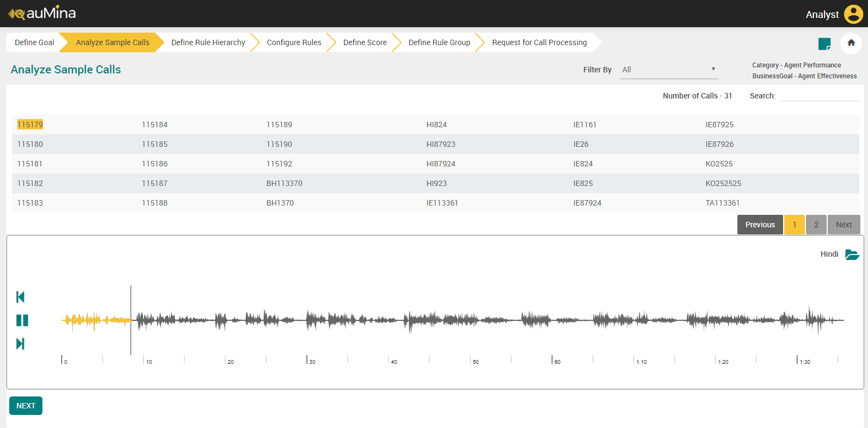The width and height of the screenshot is (868, 428).
Task: Open the Filter By dropdown
Action: (x=669, y=70)
